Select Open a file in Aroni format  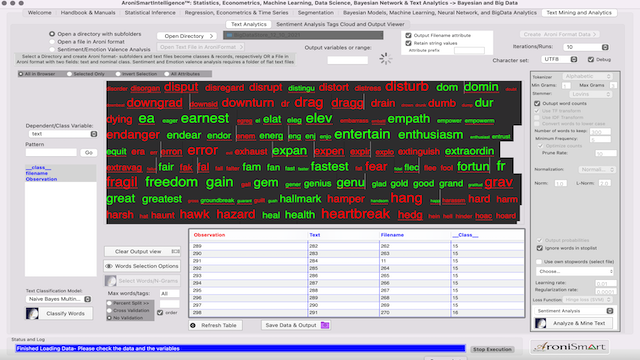(52, 42)
